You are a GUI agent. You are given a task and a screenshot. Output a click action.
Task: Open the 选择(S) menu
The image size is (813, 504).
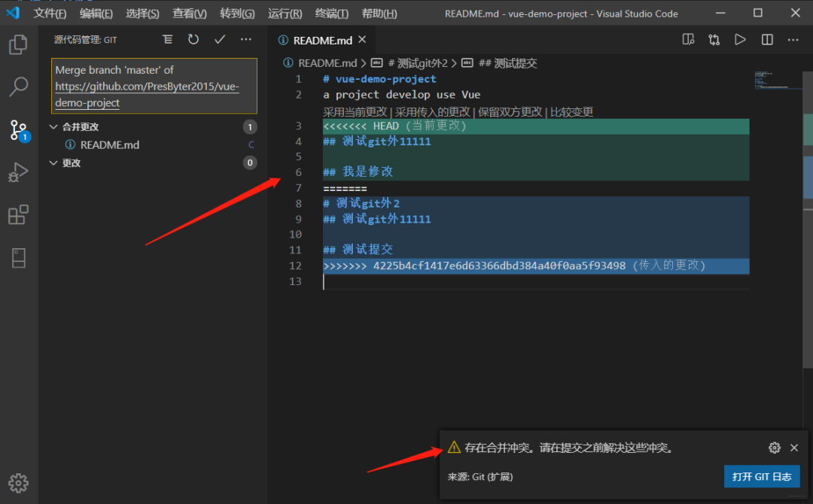(142, 14)
